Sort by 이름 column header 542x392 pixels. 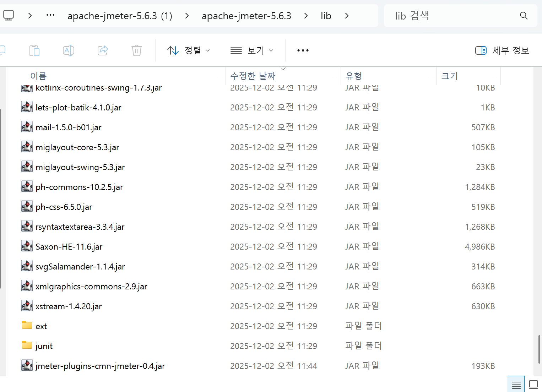coord(38,76)
